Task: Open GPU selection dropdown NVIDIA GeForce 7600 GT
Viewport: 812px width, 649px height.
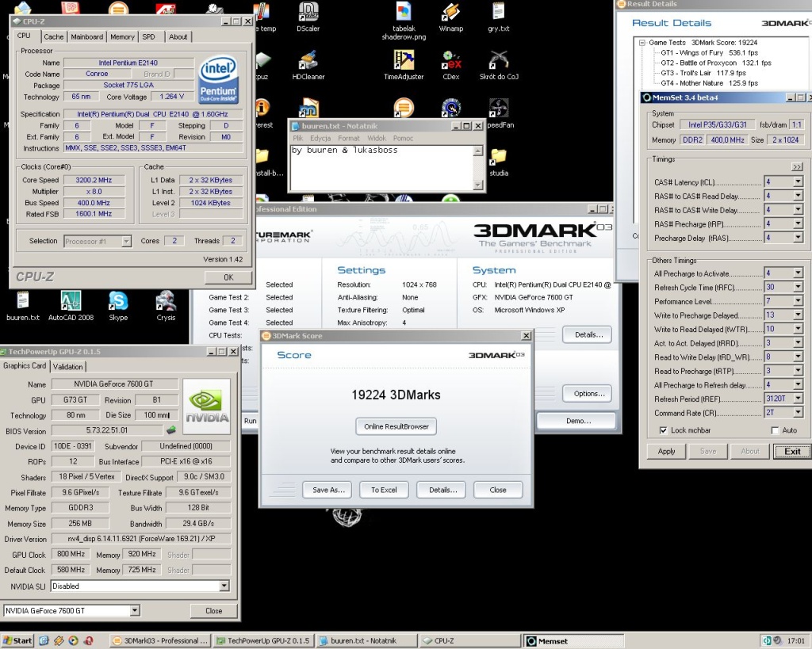Action: pyautogui.click(x=135, y=611)
